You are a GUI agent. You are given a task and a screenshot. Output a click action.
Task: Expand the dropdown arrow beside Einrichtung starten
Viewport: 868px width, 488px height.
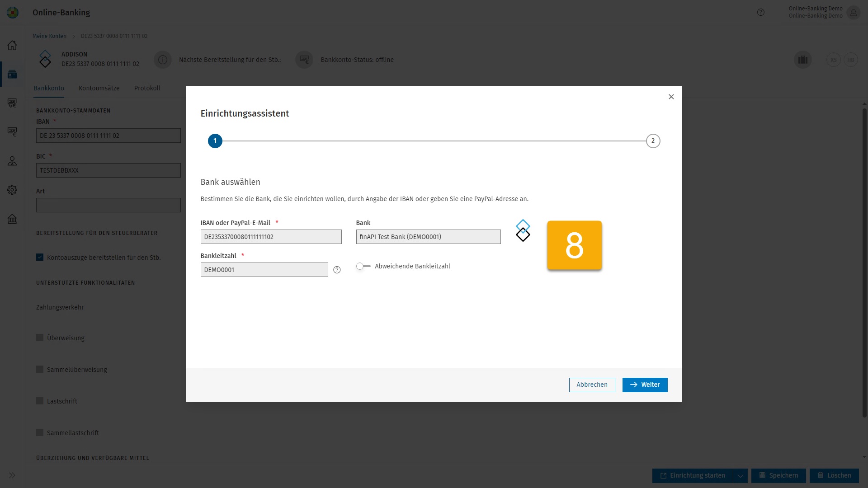(741, 475)
